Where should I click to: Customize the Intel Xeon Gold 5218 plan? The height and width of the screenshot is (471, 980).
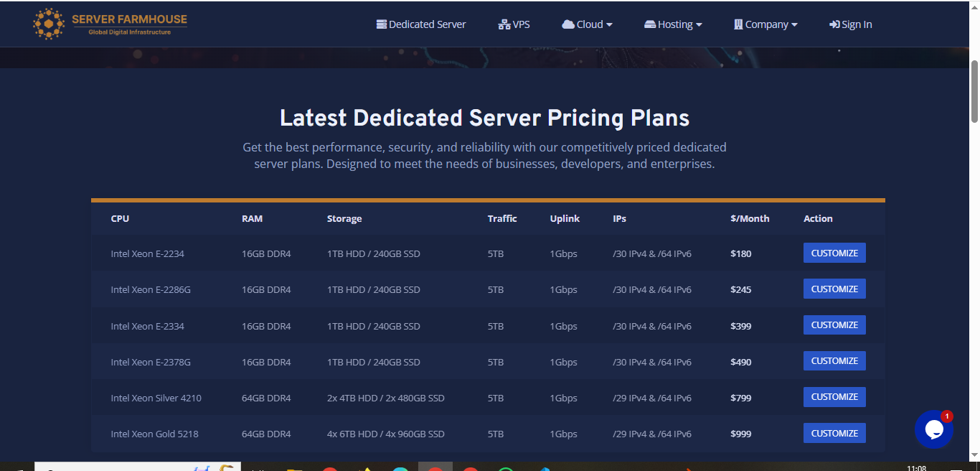tap(834, 433)
